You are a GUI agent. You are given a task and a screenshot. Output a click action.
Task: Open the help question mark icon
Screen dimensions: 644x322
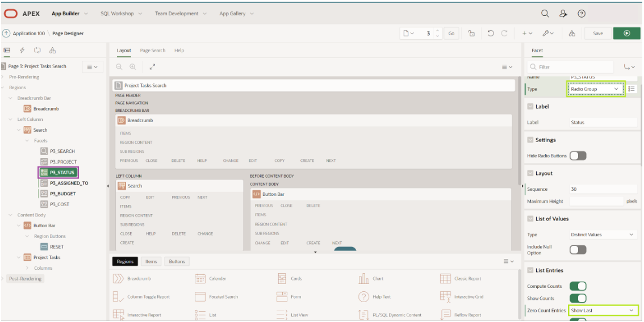tap(582, 14)
